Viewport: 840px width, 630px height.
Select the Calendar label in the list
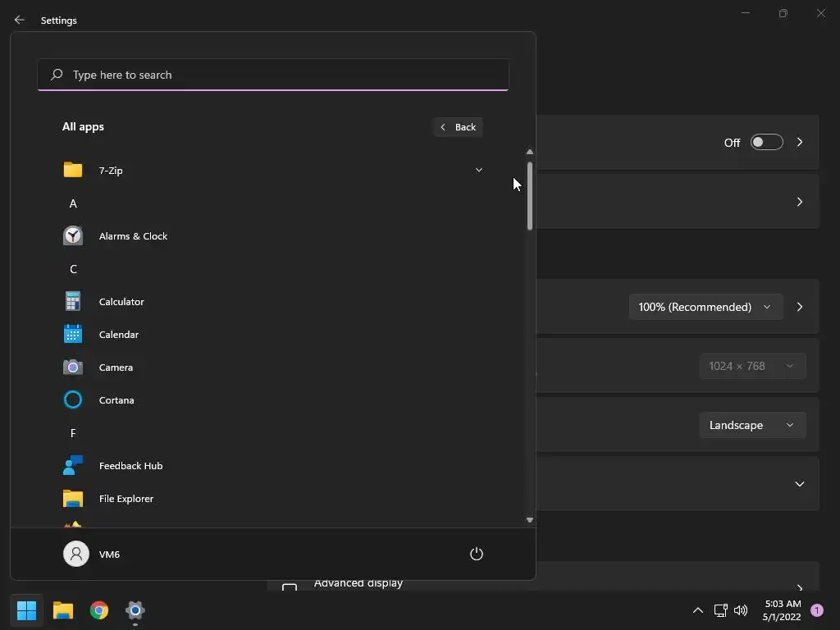coord(118,335)
